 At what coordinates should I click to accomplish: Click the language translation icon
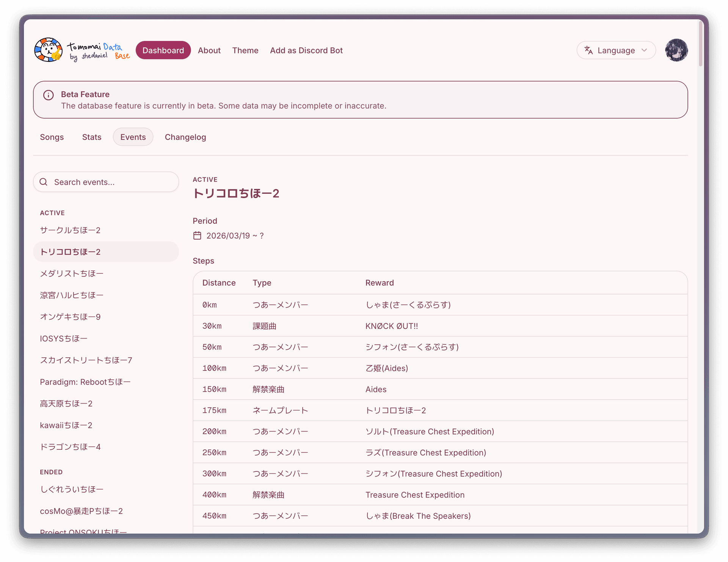(588, 50)
